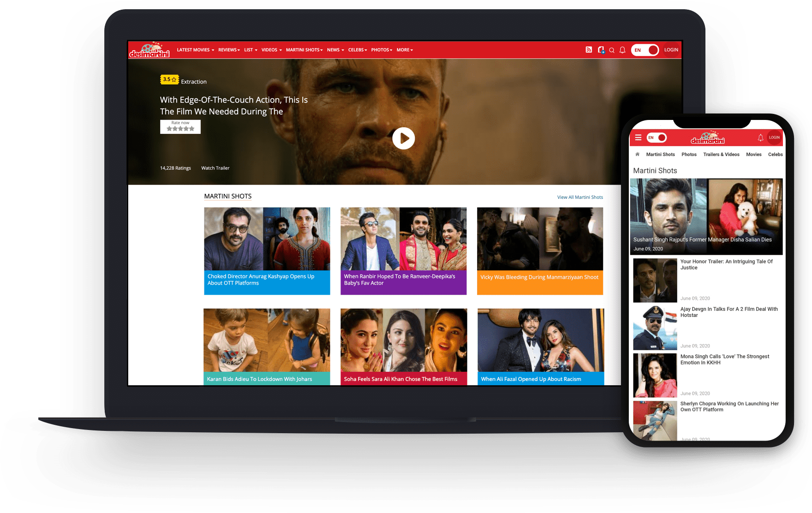Open Ranbir Ranveer-Deepika article card
This screenshot has height=513, width=812.
click(404, 251)
